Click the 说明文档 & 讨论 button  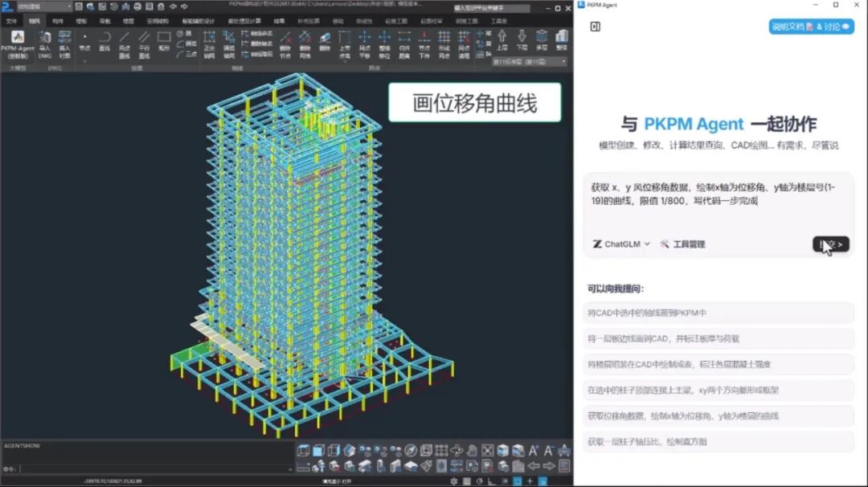[810, 27]
